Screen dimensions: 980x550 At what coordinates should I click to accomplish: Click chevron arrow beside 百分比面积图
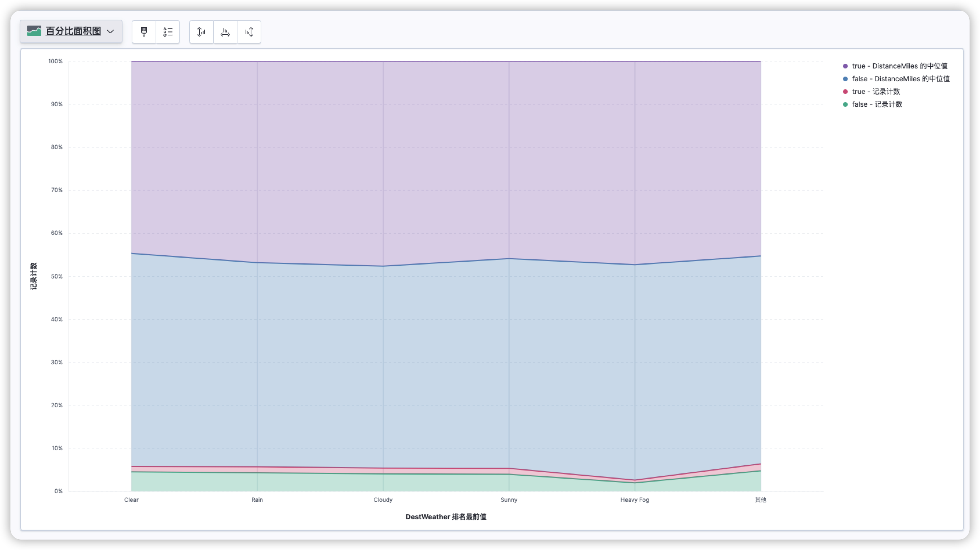pyautogui.click(x=110, y=32)
